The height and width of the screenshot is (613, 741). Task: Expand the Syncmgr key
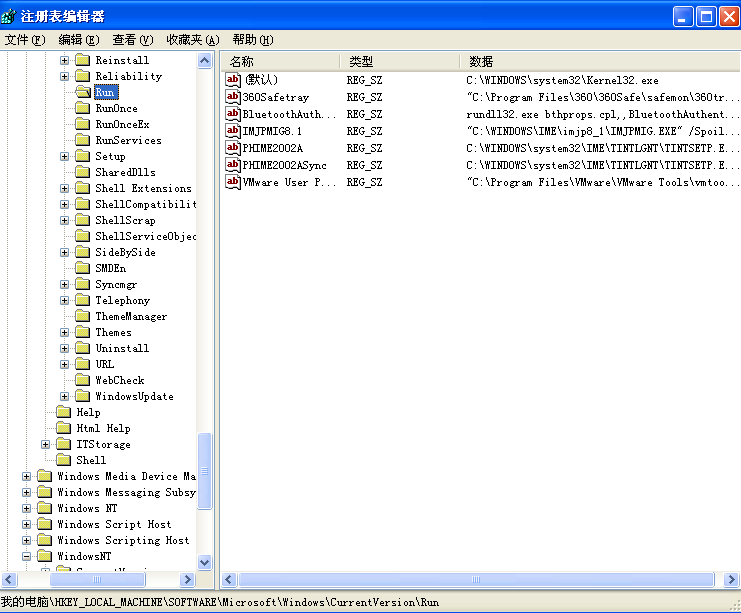tap(65, 285)
